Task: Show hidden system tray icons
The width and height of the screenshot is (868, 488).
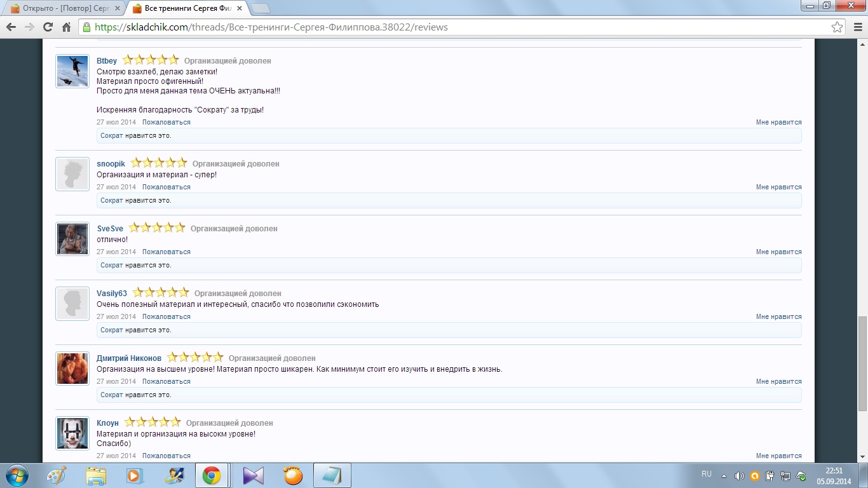Action: click(724, 475)
